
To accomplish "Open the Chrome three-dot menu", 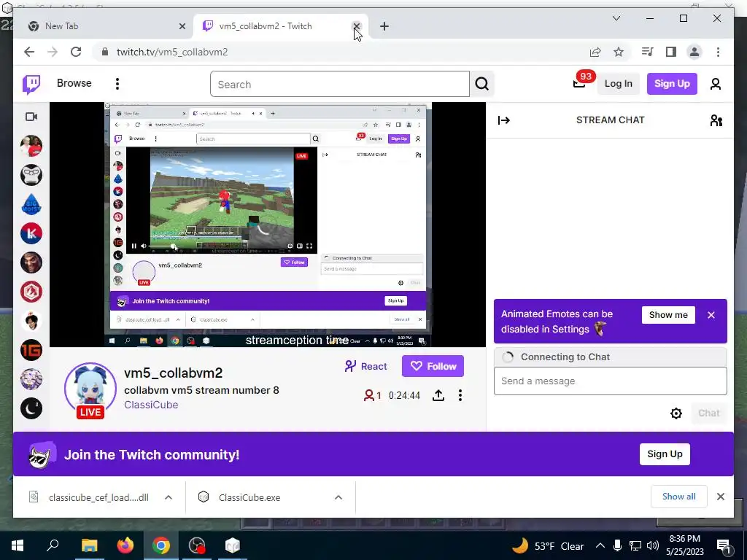I will click(718, 52).
